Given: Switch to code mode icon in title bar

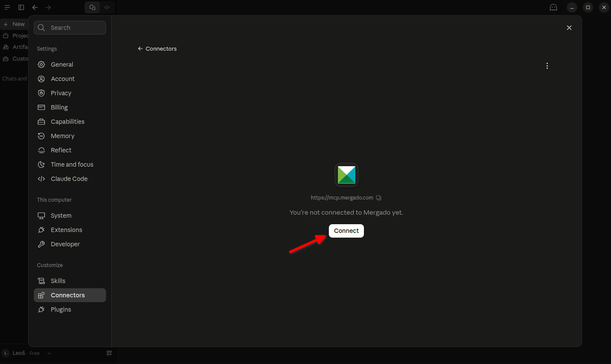Looking at the screenshot, I should point(107,7).
